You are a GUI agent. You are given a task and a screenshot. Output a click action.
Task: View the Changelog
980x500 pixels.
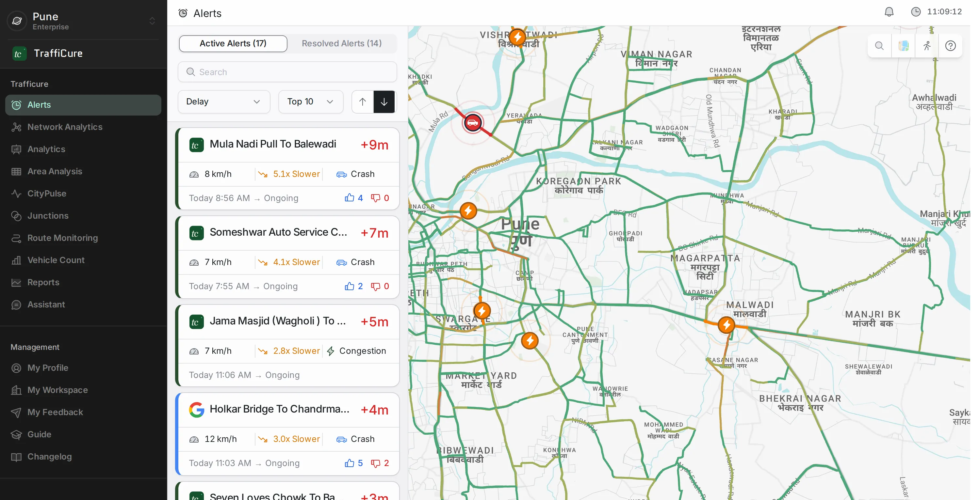(x=83, y=457)
